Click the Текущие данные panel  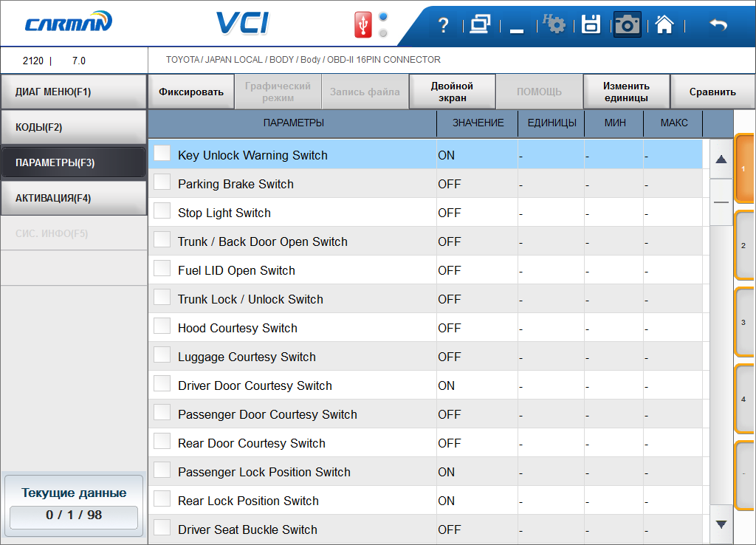pos(74,505)
